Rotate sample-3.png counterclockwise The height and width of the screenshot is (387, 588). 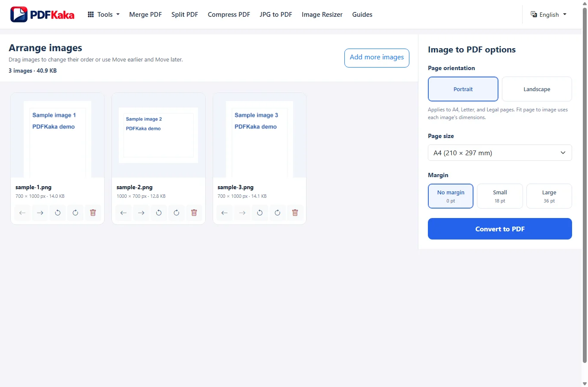(260, 213)
